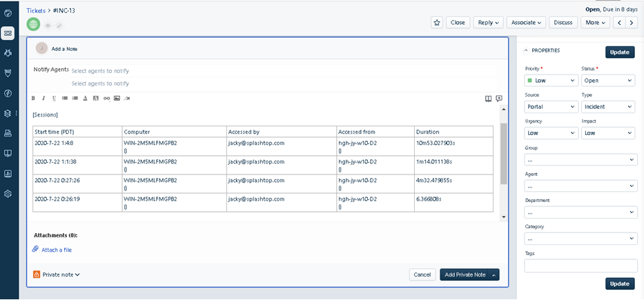The height and width of the screenshot is (300, 644).
Task: Star this ticket as favorite
Action: tap(437, 23)
